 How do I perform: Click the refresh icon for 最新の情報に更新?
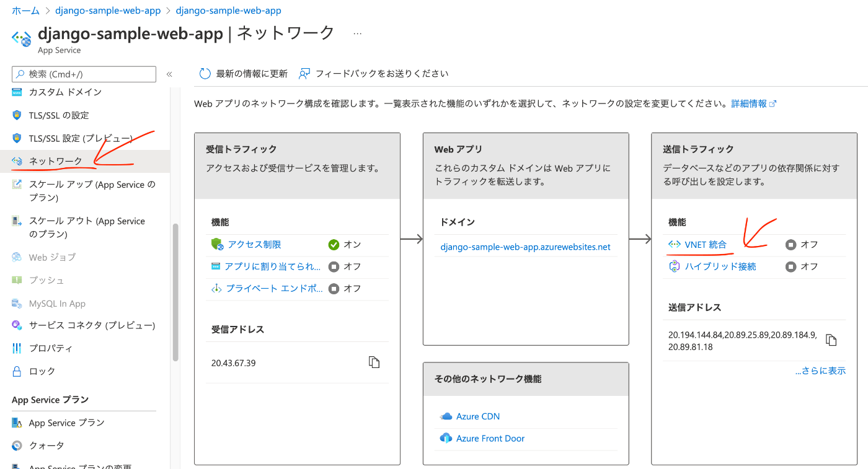click(x=205, y=74)
